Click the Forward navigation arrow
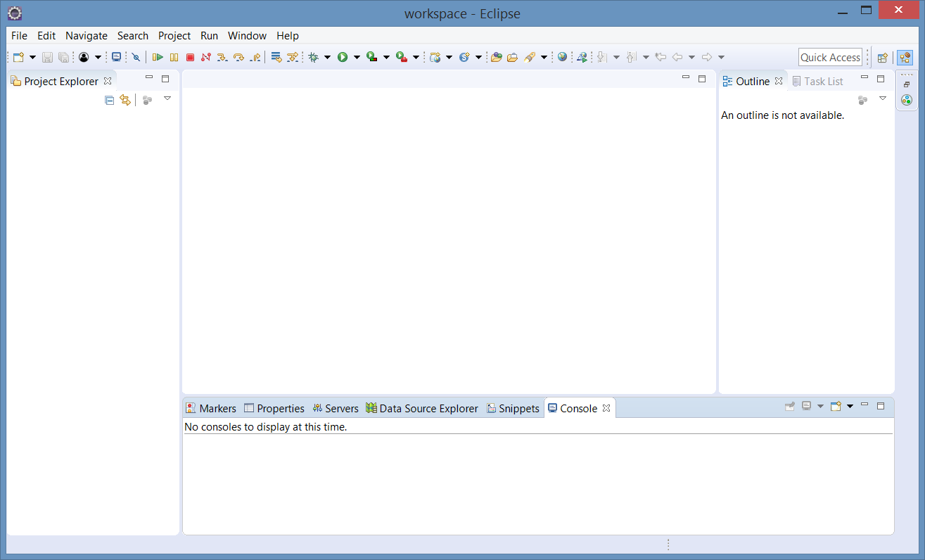The image size is (925, 560). (707, 57)
